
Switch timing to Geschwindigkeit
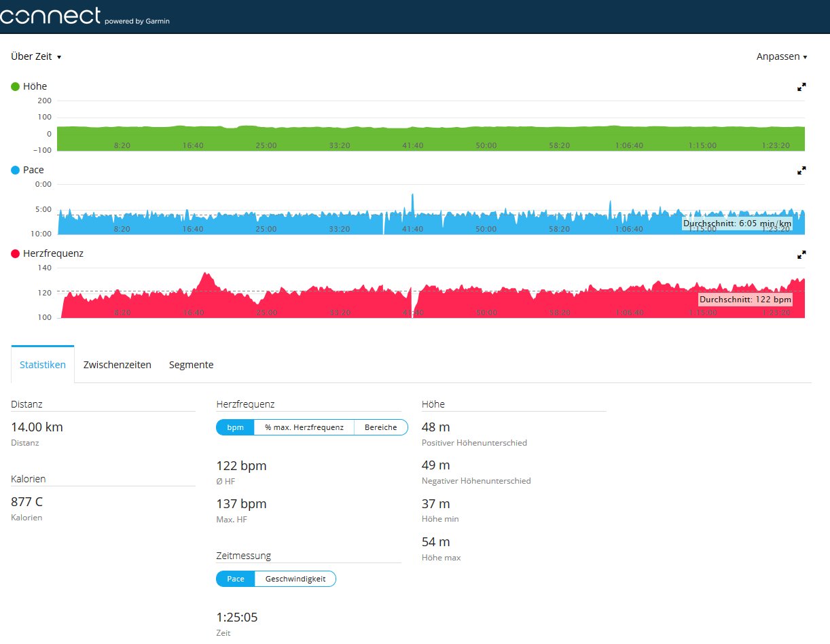[x=295, y=579]
